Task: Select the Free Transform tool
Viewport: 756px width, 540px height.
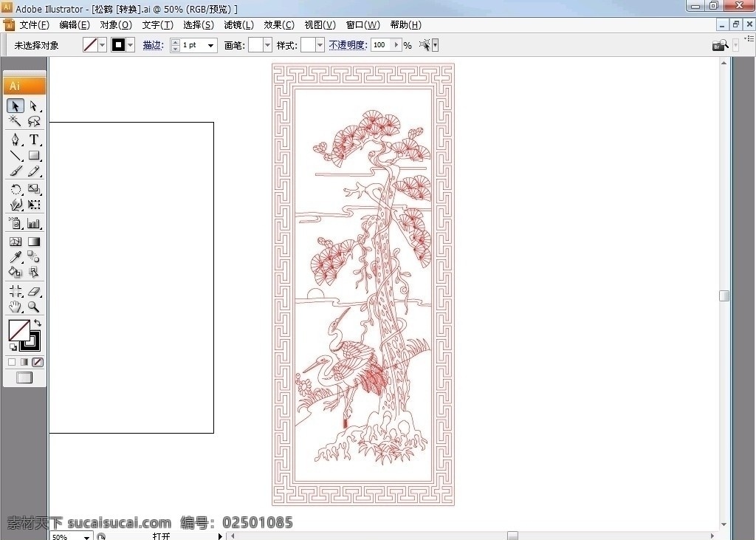Action: tap(34, 205)
